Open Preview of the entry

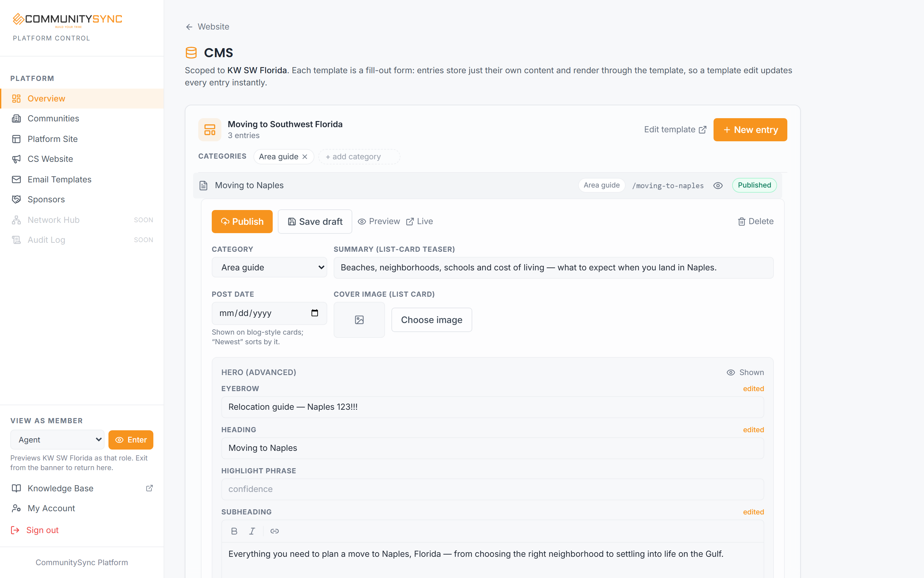(379, 221)
